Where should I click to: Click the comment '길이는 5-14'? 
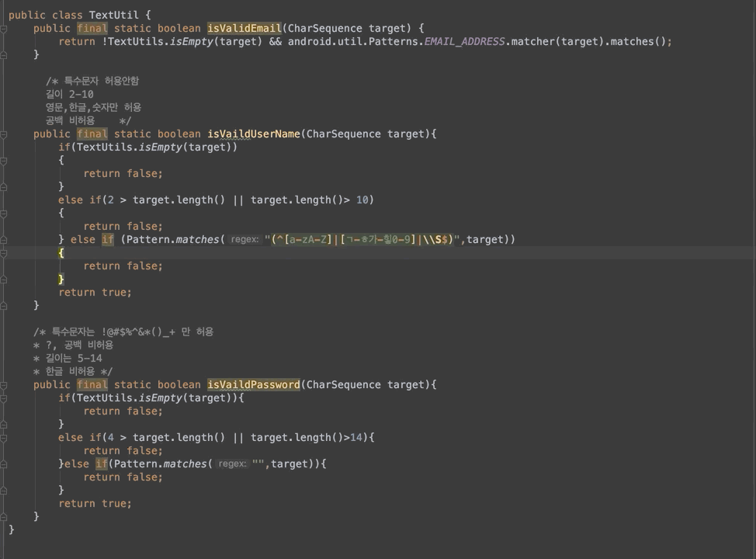(74, 358)
